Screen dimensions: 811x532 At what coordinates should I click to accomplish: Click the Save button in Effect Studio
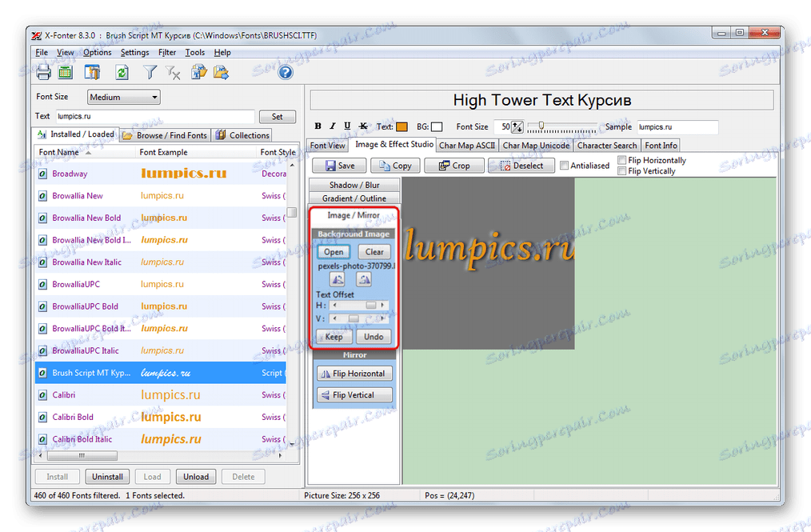[x=339, y=166]
